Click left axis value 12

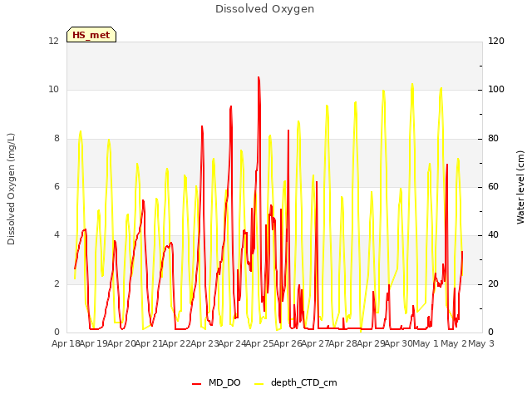53,41
